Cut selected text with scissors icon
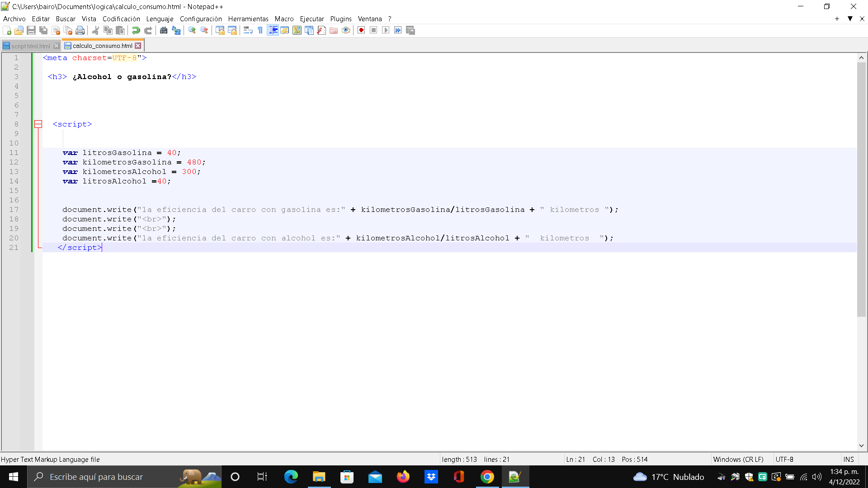868x488 pixels. 95,30
